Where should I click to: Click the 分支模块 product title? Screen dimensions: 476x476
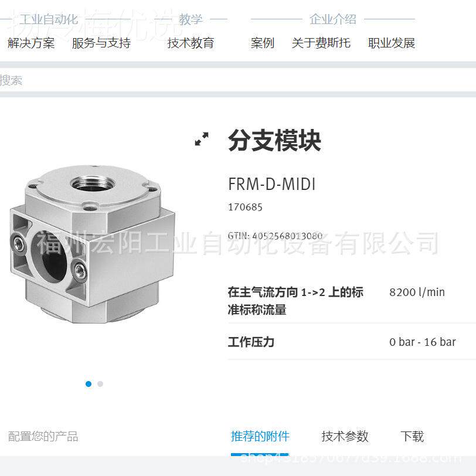tap(274, 140)
